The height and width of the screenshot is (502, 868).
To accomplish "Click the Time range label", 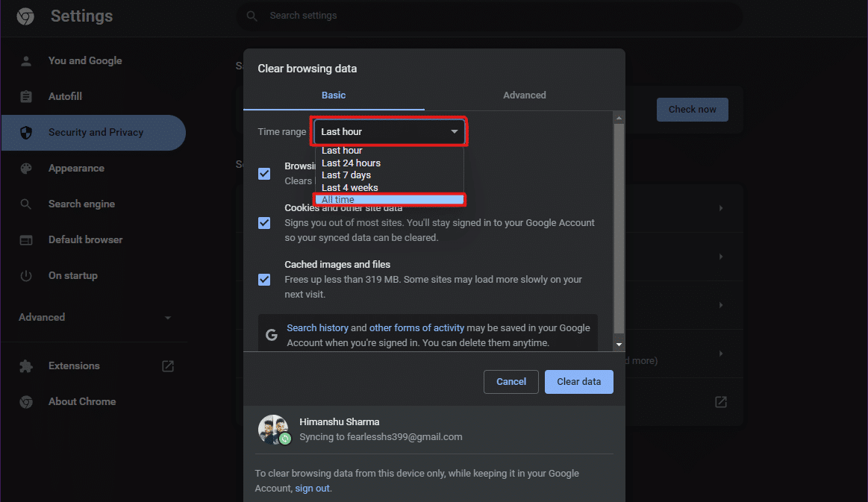I will [282, 132].
